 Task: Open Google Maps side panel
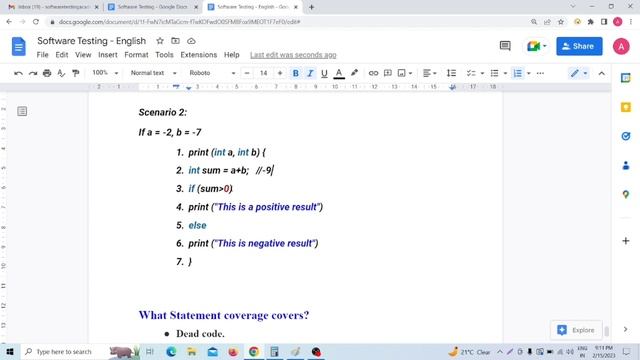point(625,195)
